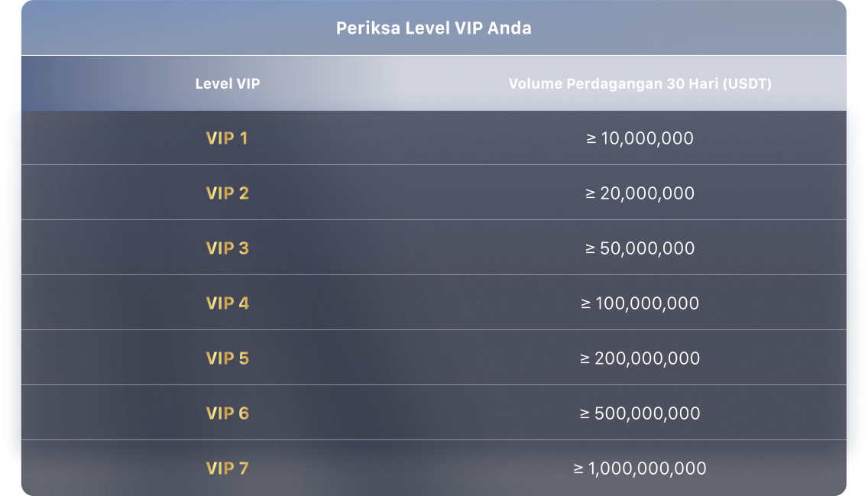Click the 200,000,000 volume number

[x=649, y=358]
